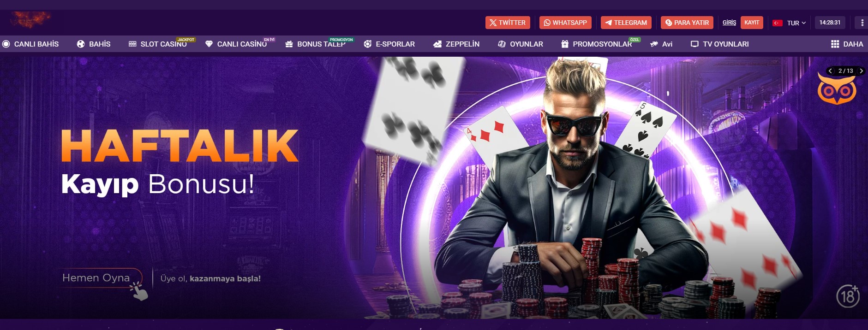Click the KAYIT register button
The height and width of the screenshot is (330, 868).
pyautogui.click(x=752, y=23)
